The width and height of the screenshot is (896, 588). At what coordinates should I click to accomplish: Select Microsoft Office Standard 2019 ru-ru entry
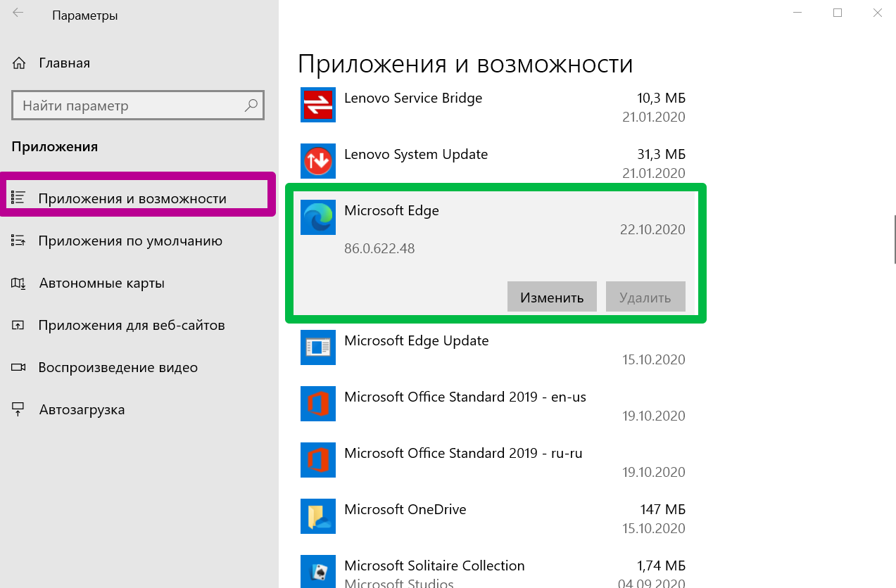(463, 454)
